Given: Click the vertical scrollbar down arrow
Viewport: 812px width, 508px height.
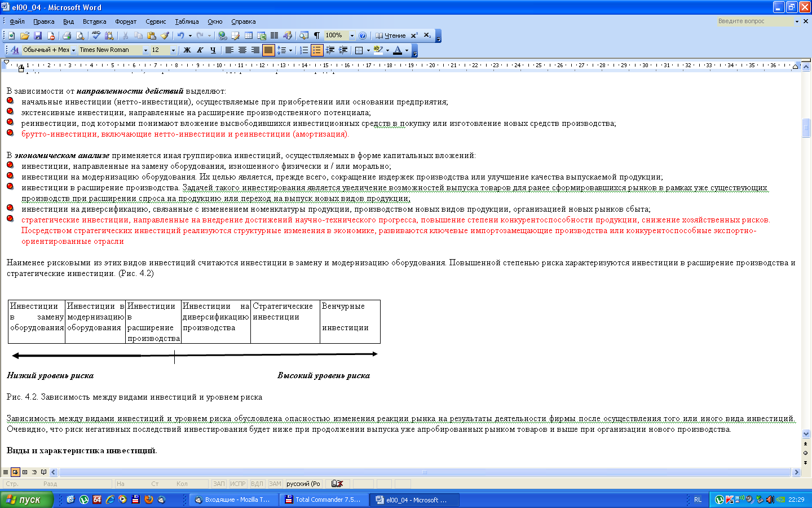Looking at the screenshot, I should coord(806,434).
